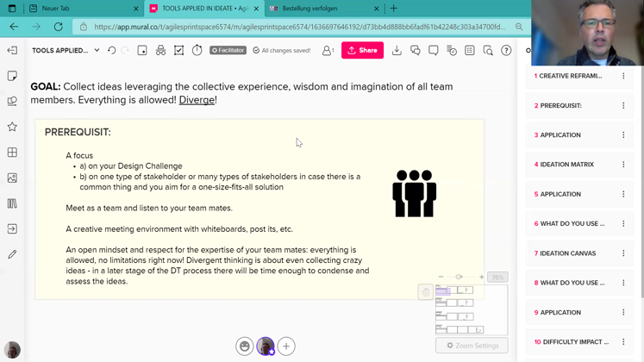Click the user avatar at bottom left
Viewport: 644px width, 362px height.
pos(12,350)
